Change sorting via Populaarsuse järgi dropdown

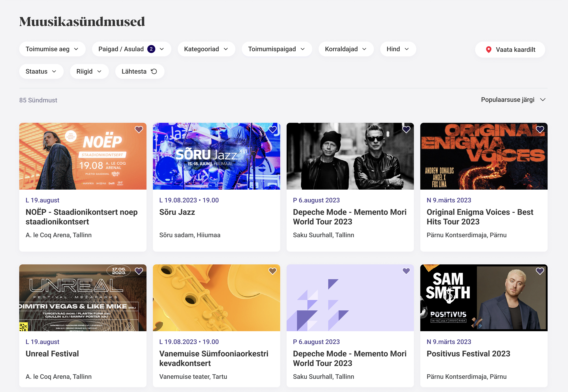pyautogui.click(x=513, y=100)
